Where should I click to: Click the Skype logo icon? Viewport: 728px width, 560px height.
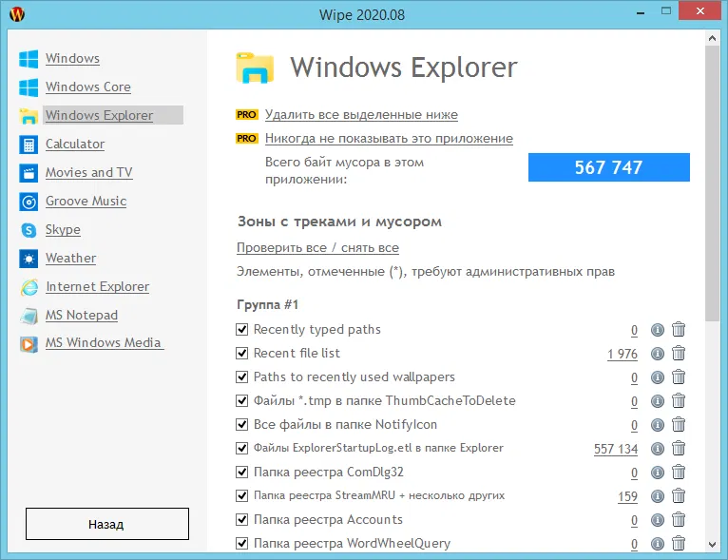tap(29, 230)
